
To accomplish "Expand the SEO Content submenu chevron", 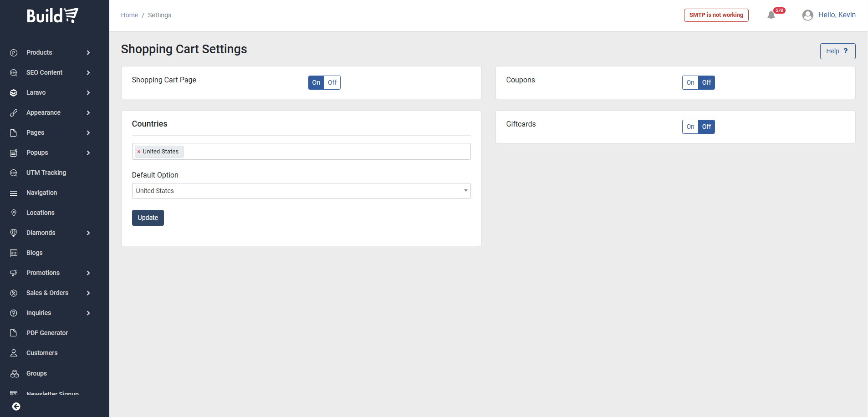I will tap(88, 73).
